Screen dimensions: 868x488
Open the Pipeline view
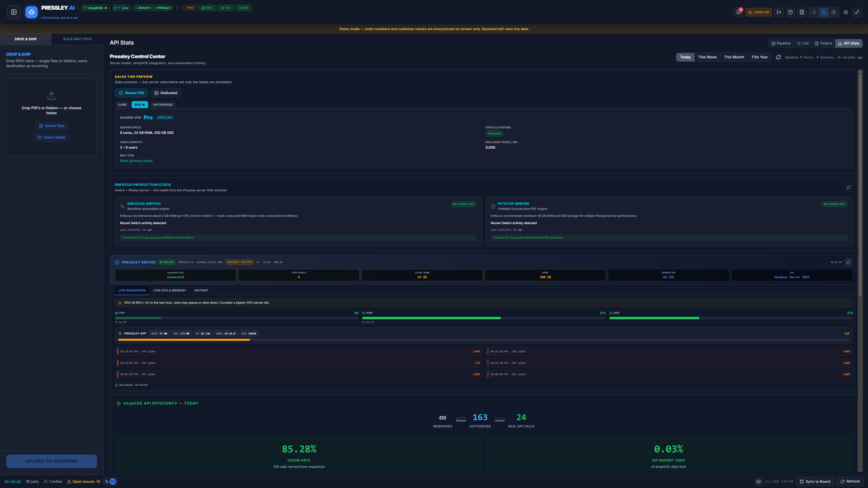(x=781, y=43)
